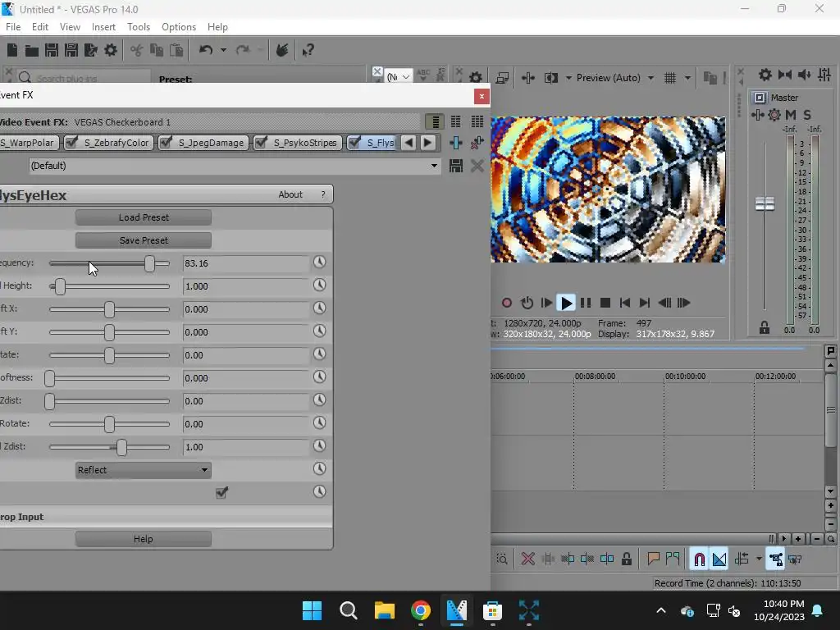Pause the preview playback
840x630 pixels.
click(586, 303)
